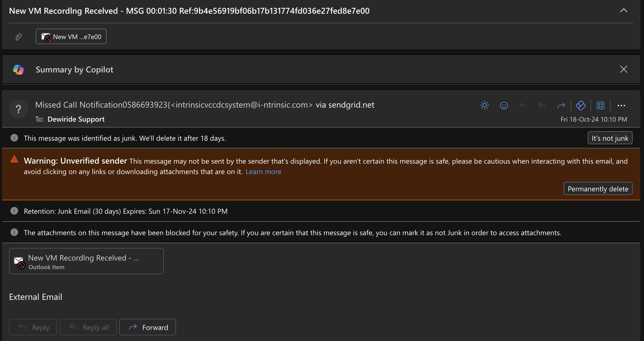This screenshot has width=644, height=341.
Task: Click the Forward arrow icon in the toolbar
Action: tap(561, 105)
